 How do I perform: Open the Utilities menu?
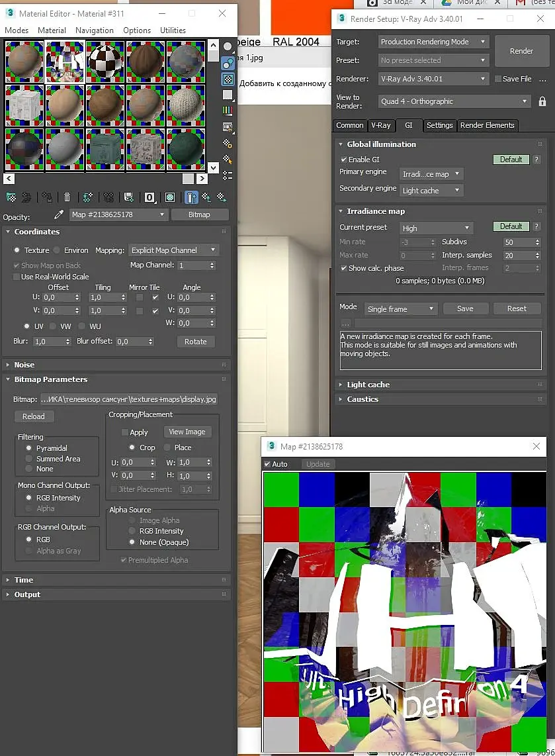[173, 30]
